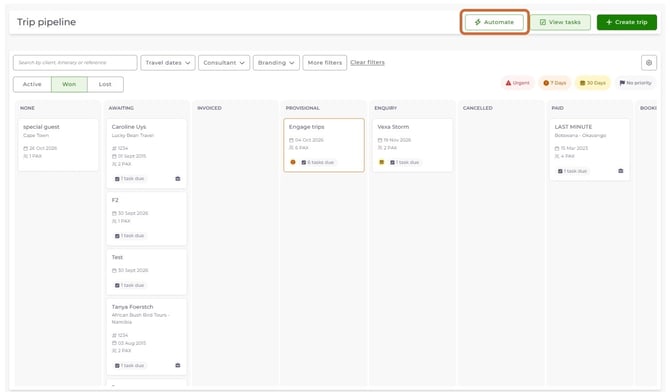Viewport: 670px width, 392px height.
Task: Click calendar icon on F2 card
Action: [114, 213]
